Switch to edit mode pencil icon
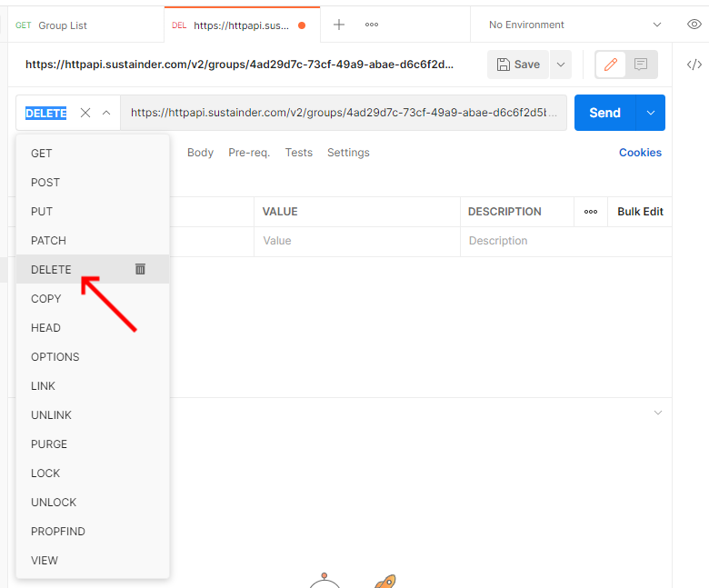 pos(611,65)
